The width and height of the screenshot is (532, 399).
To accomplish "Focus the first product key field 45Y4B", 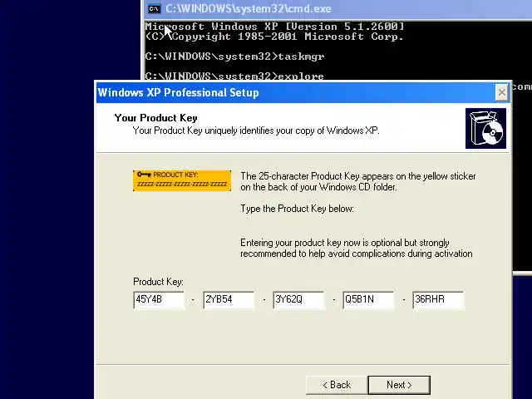I will 159,300.
